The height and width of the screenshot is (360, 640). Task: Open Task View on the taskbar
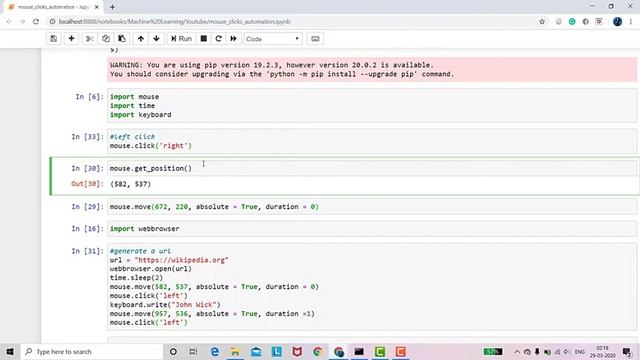click(193, 351)
